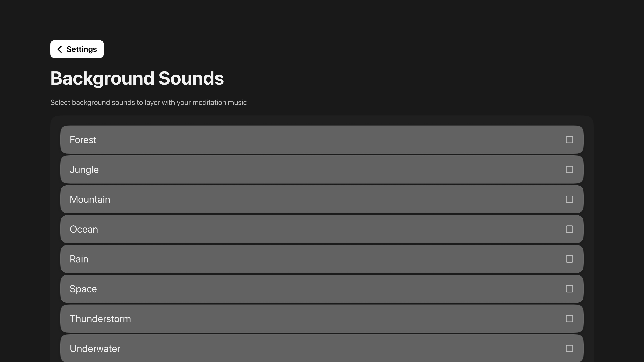Image resolution: width=644 pixels, height=362 pixels.
Task: Select the Underwater row label
Action: (x=95, y=349)
